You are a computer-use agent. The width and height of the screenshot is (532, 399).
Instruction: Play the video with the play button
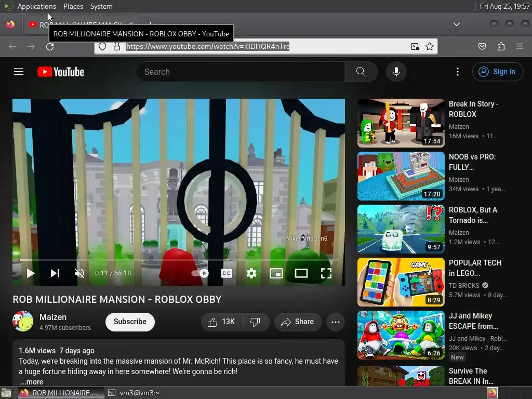point(31,273)
